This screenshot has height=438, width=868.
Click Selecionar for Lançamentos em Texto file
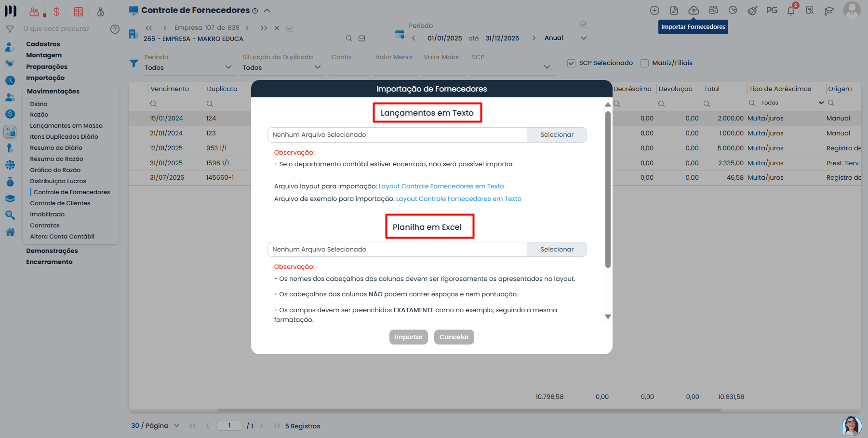click(x=557, y=135)
